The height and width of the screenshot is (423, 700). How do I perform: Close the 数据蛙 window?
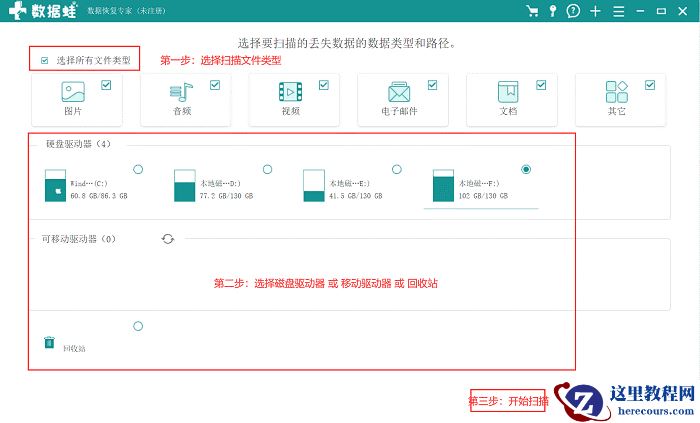click(683, 11)
